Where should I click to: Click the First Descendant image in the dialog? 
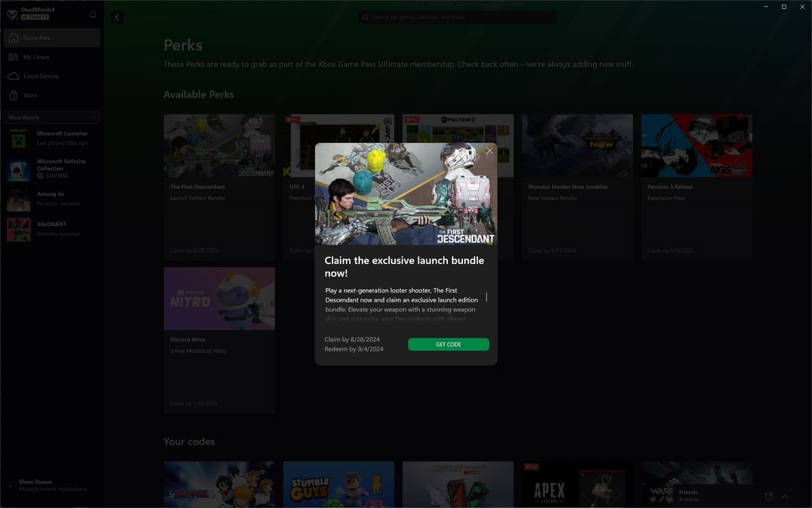pos(406,194)
